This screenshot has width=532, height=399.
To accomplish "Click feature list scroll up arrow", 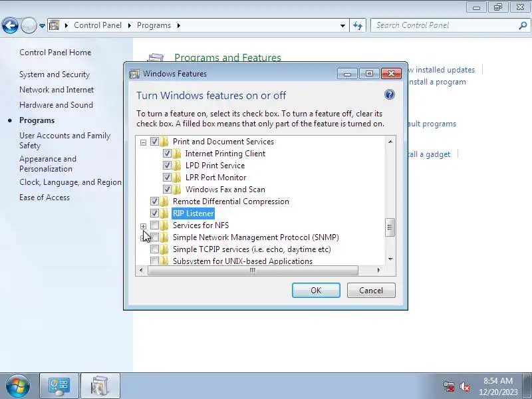I will (x=390, y=142).
